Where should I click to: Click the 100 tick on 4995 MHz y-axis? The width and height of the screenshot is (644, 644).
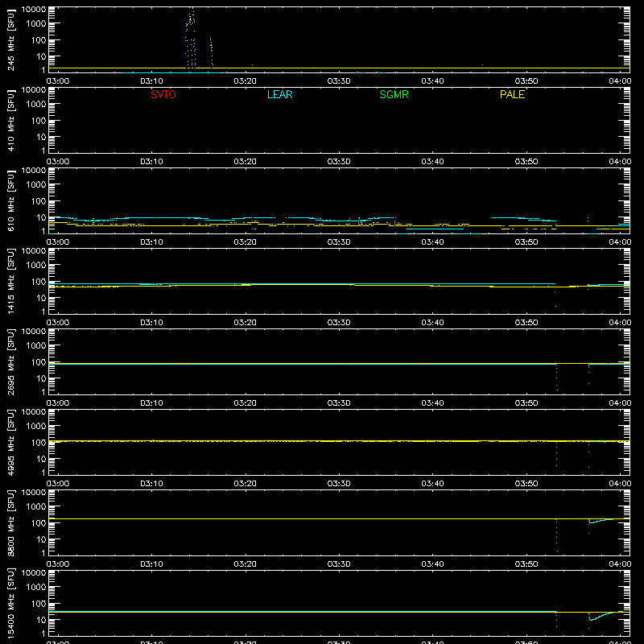pyautogui.click(x=39, y=443)
